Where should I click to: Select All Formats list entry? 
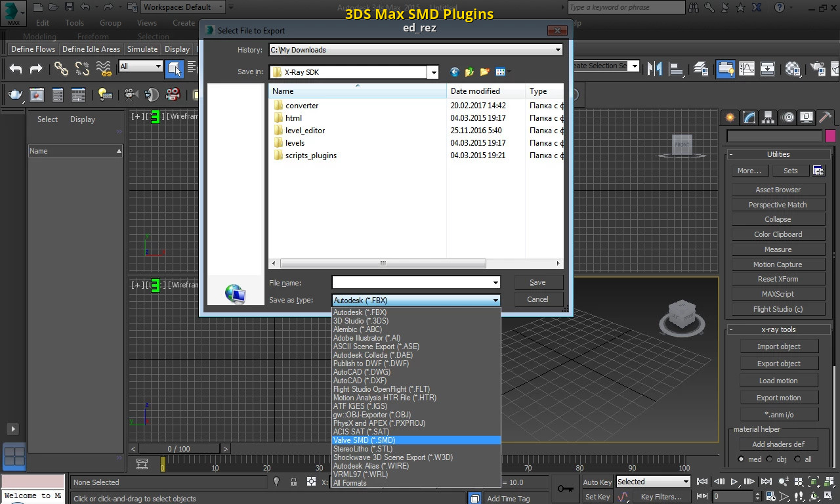416,483
